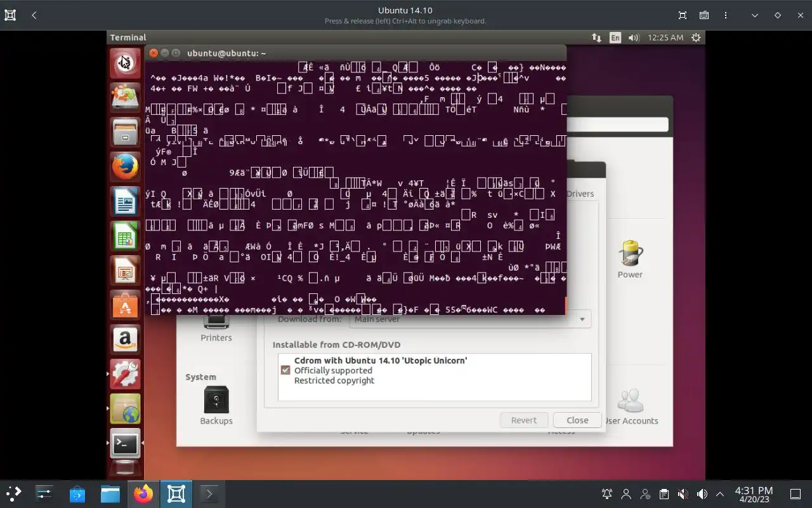The height and width of the screenshot is (508, 812).
Task: Open the Amazon launcher icon
Action: 125,340
